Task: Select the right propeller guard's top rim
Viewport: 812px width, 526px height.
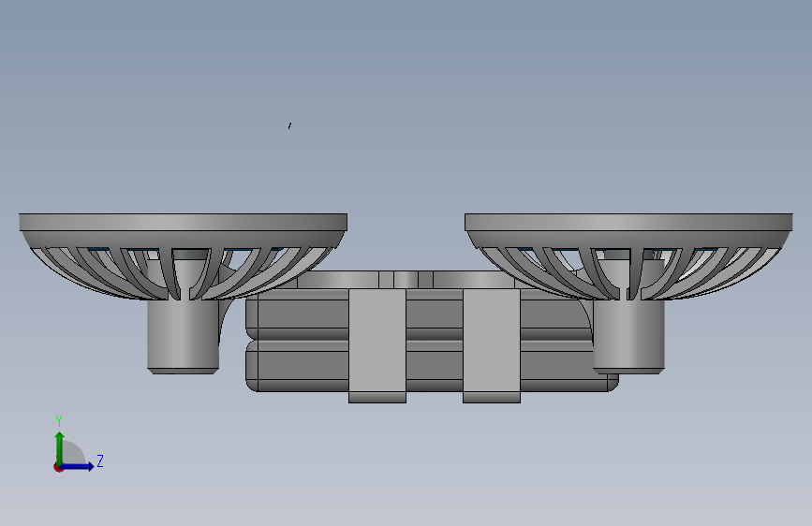Action: point(628,222)
